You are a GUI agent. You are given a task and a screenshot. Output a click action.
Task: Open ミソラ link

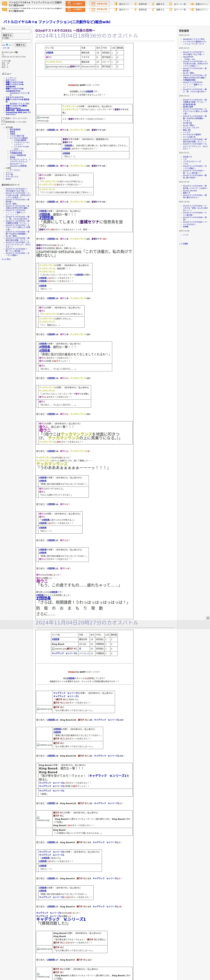coord(186,235)
